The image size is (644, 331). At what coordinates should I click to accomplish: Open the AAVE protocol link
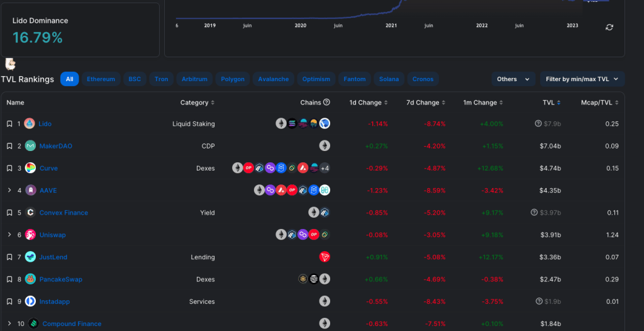click(48, 191)
